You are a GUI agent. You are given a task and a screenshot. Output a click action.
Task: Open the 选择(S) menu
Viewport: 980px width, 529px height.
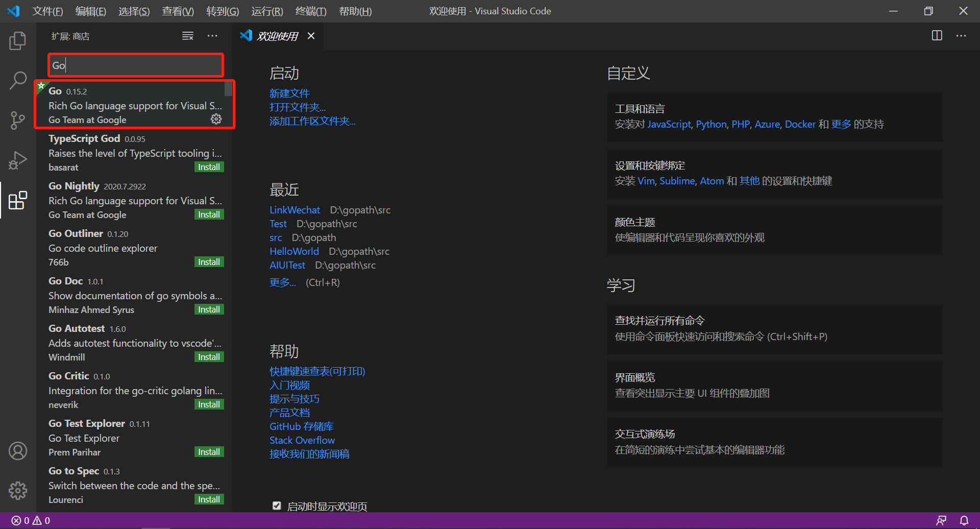134,11
